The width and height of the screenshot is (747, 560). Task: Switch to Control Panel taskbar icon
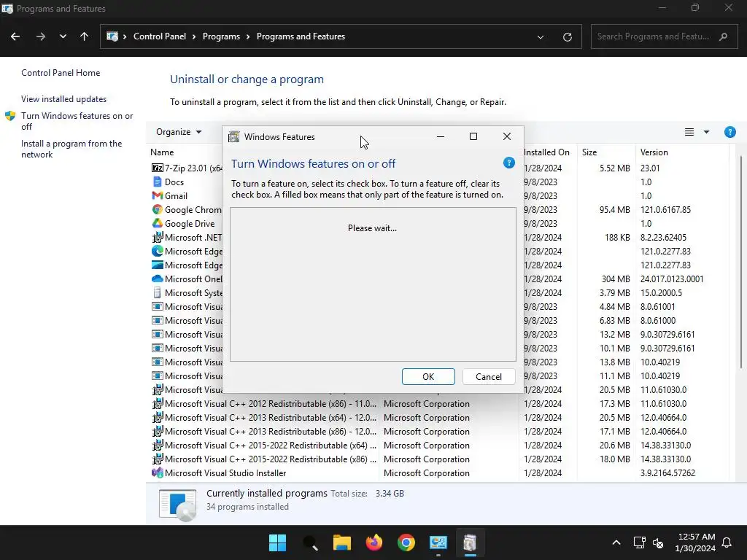[x=438, y=542]
